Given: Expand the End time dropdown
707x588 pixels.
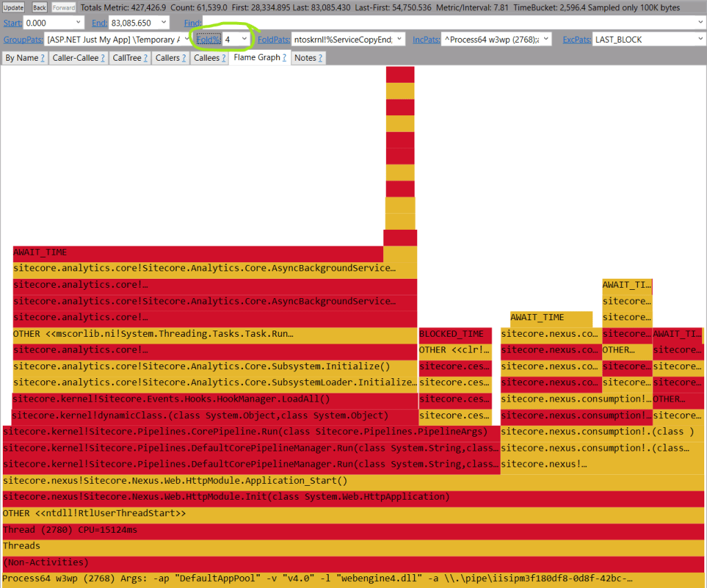Looking at the screenshot, I should (x=163, y=23).
